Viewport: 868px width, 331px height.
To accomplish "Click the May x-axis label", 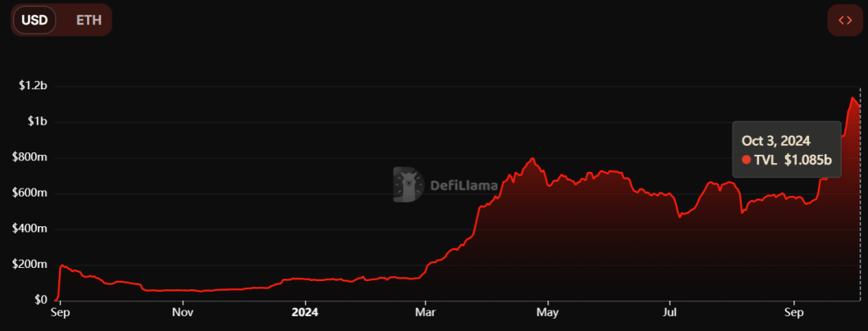I will [x=548, y=313].
